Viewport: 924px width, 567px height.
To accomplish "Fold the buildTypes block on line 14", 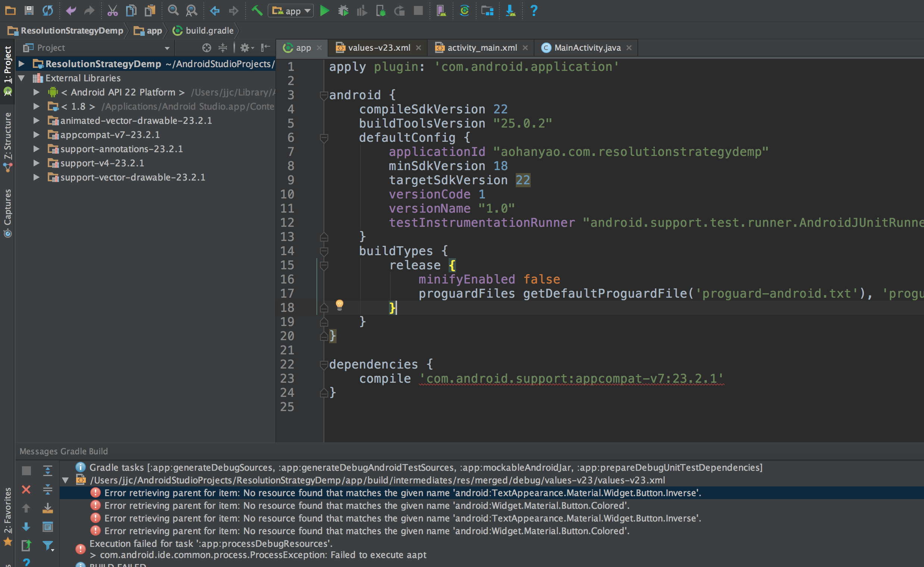I will 324,252.
